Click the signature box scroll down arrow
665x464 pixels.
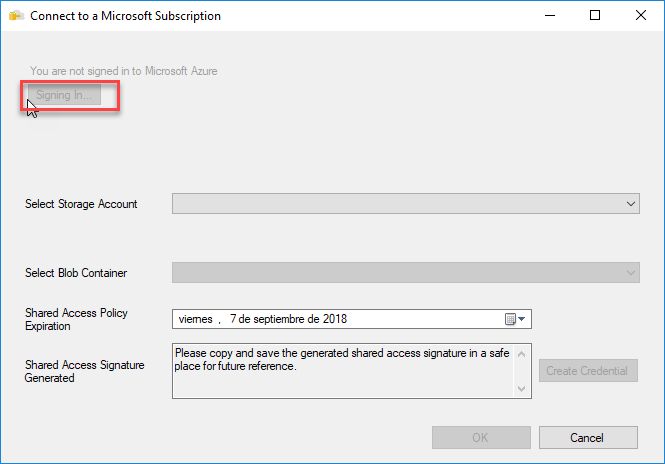point(522,389)
